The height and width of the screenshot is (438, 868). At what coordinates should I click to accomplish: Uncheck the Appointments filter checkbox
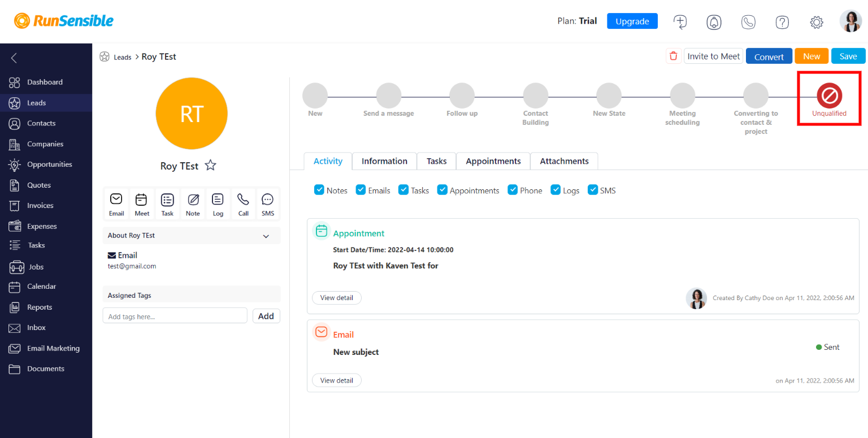point(442,189)
